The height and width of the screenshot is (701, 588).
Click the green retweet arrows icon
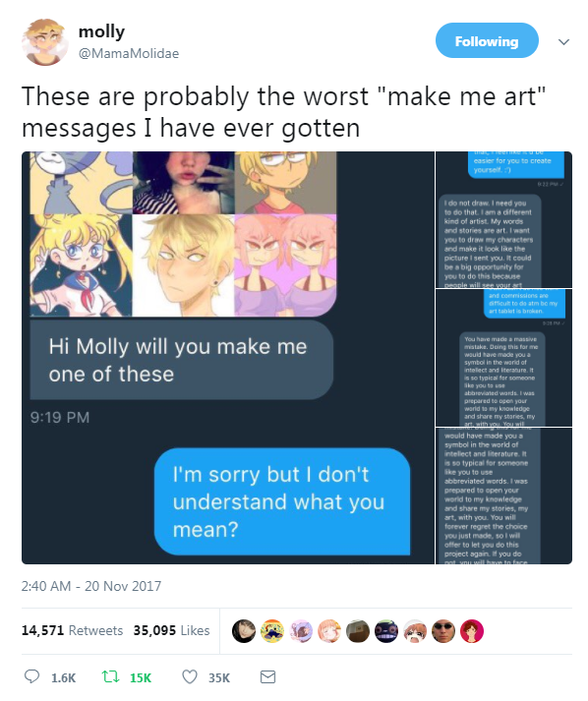(x=110, y=676)
